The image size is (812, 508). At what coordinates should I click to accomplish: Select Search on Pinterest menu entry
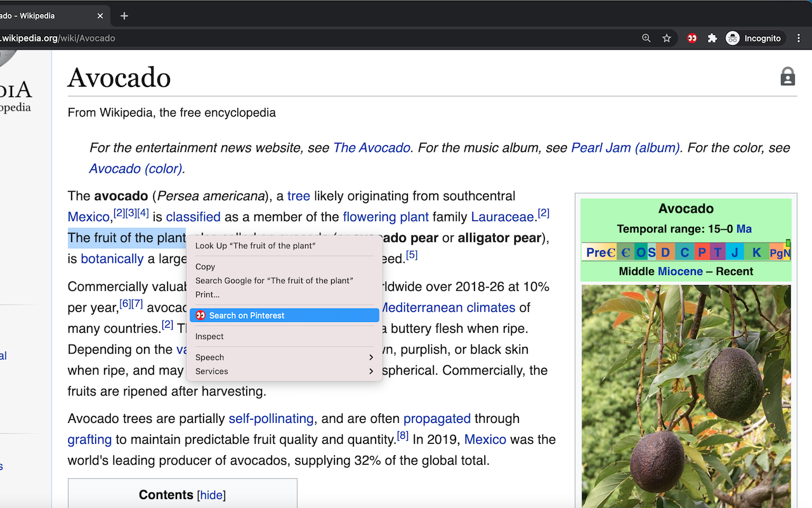coord(284,316)
